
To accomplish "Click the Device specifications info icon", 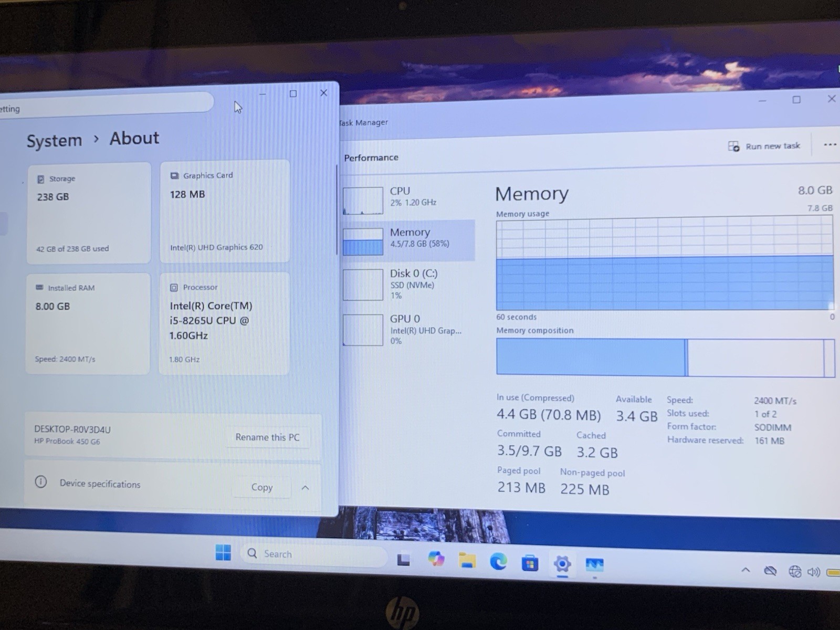I will pos(41,482).
